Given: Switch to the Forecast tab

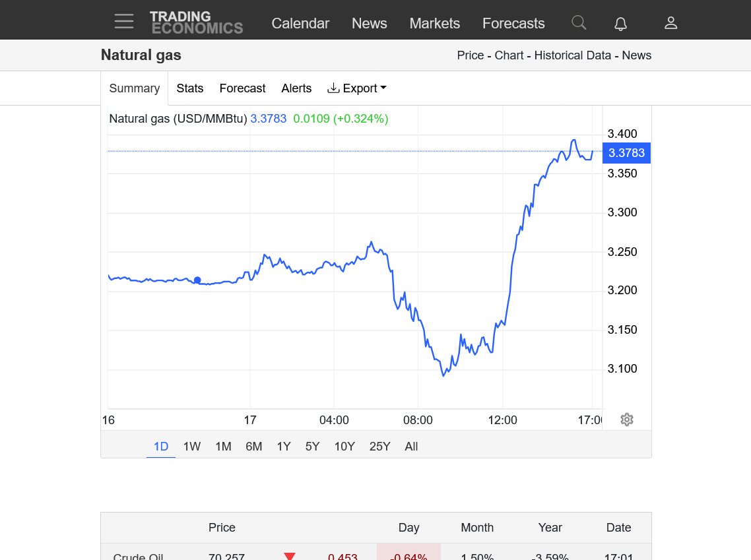Looking at the screenshot, I should click(x=242, y=88).
